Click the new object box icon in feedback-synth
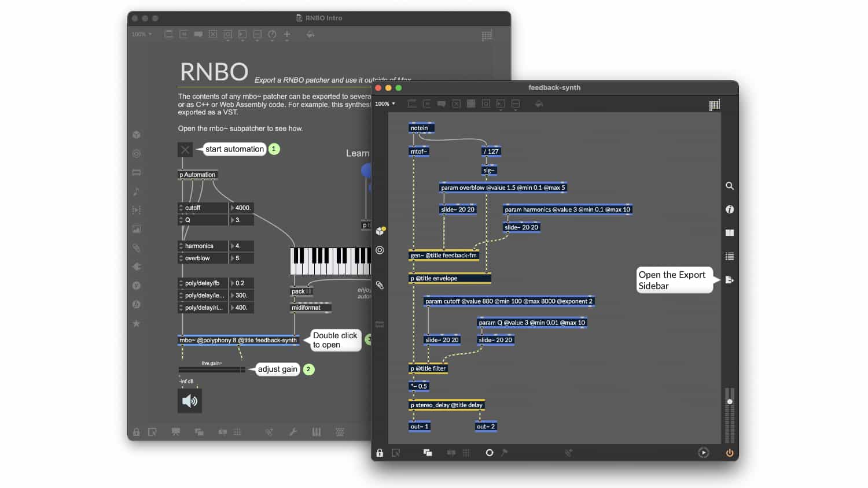 [x=412, y=103]
